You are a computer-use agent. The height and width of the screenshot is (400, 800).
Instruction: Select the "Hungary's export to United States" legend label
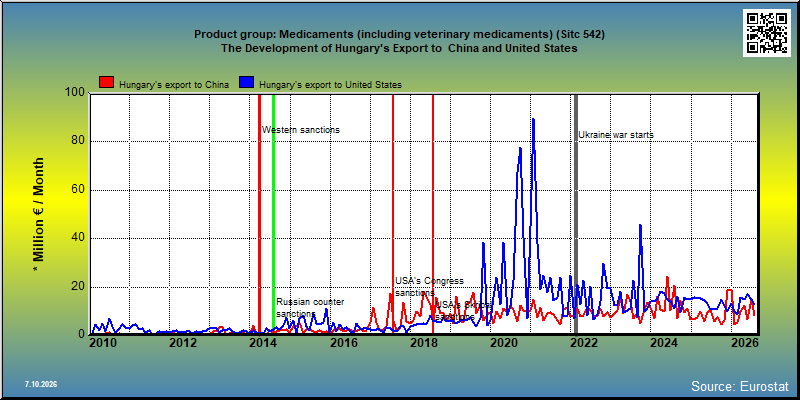tap(331, 85)
